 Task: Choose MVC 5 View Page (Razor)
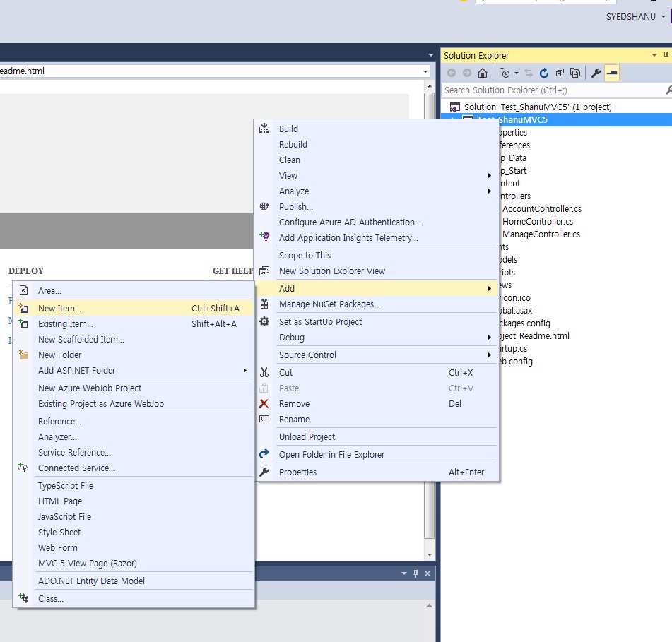tap(88, 563)
